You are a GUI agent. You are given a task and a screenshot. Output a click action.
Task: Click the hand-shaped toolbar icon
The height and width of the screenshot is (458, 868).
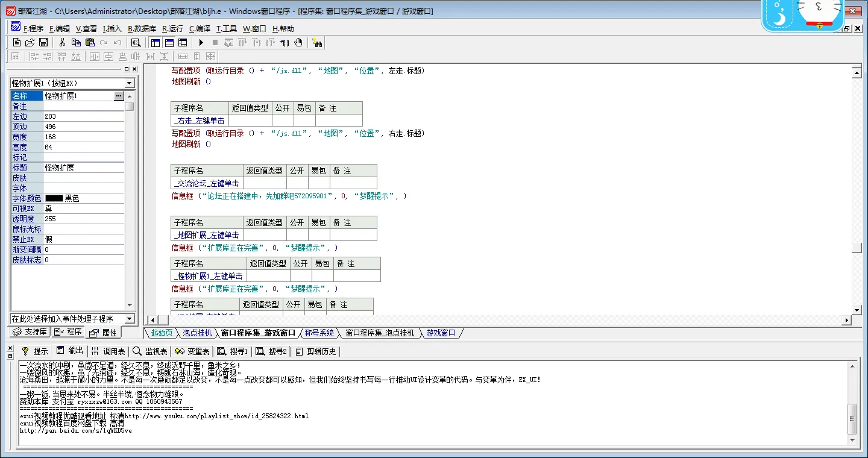tap(299, 43)
